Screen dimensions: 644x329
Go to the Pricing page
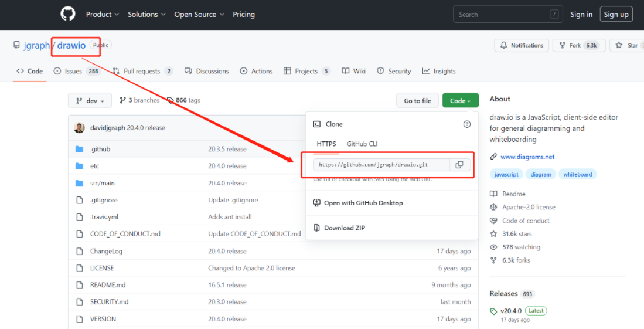[x=244, y=15]
